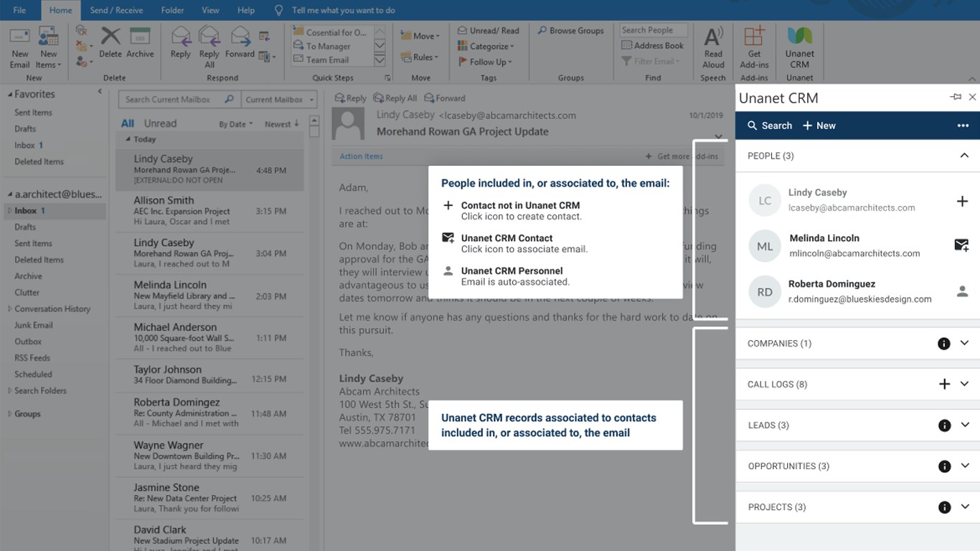This screenshot has width=980, height=551.
Task: Click the info icon in Opportunities row
Action: (x=944, y=466)
